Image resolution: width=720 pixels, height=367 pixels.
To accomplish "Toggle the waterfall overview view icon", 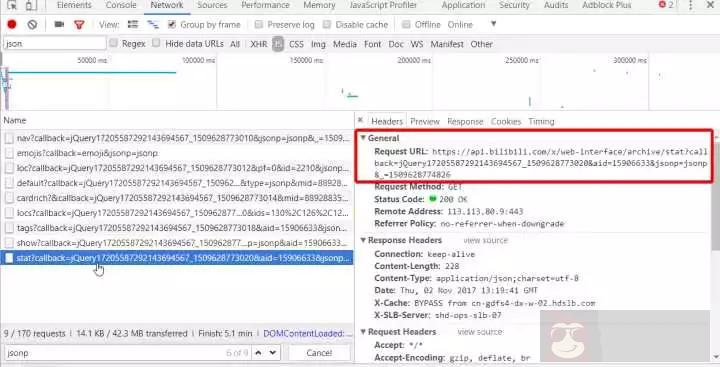I will (152, 24).
